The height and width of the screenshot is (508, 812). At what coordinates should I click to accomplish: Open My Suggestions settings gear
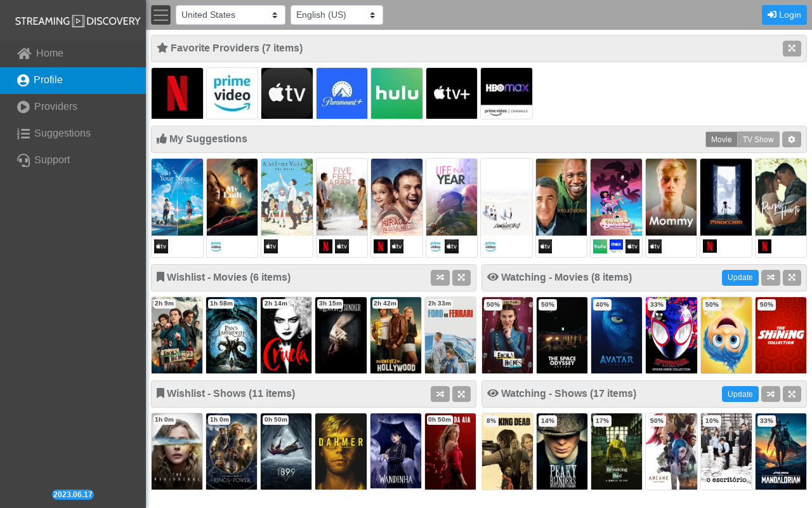792,139
